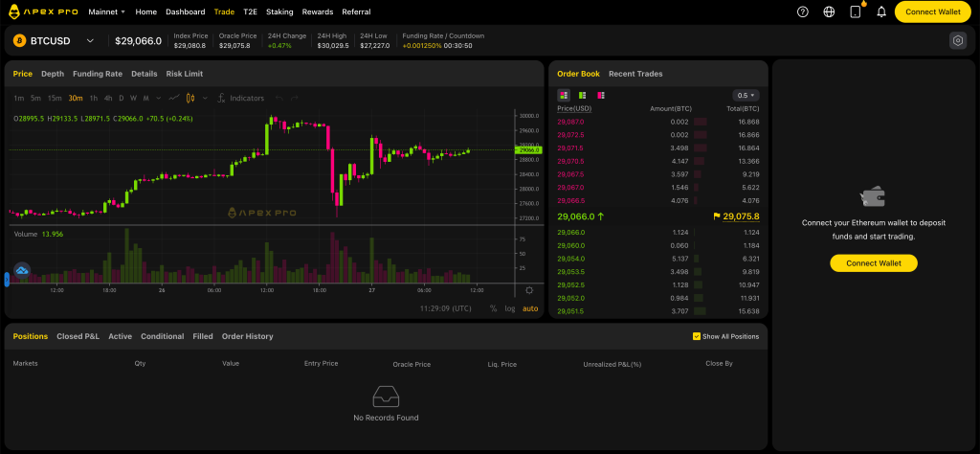This screenshot has width=980, height=454.
Task: Open the T2E menu item
Action: 250,11
